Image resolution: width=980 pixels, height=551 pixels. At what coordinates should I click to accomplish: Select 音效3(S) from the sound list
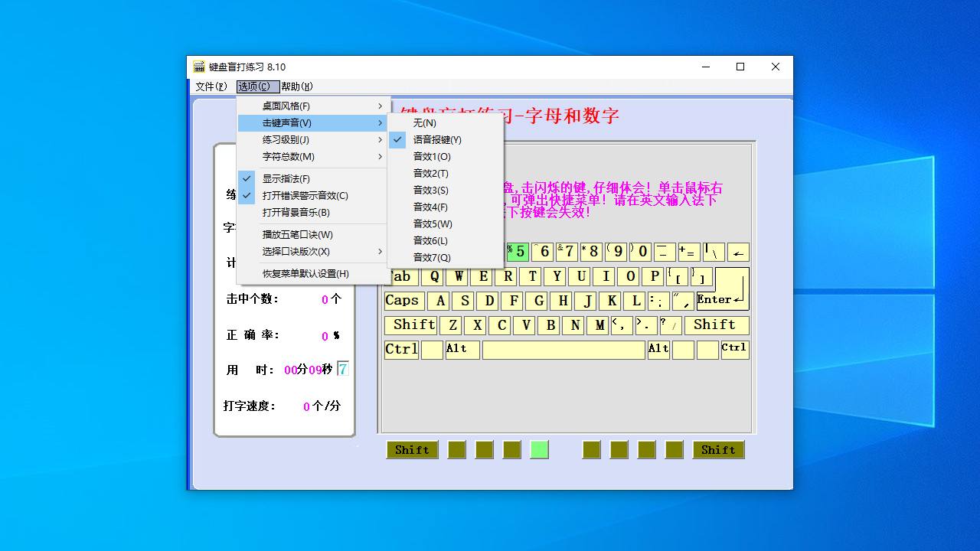pos(433,190)
